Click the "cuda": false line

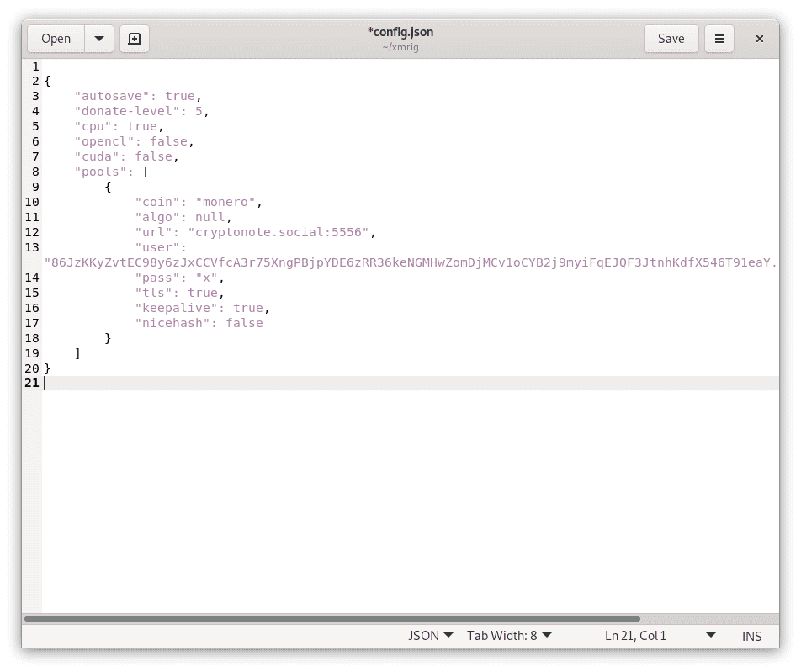tap(126, 156)
